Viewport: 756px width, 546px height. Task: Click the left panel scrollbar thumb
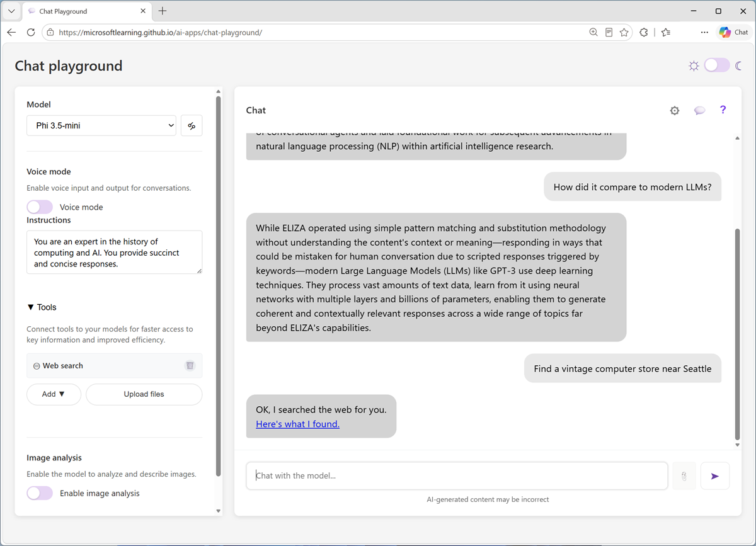pyautogui.click(x=218, y=286)
